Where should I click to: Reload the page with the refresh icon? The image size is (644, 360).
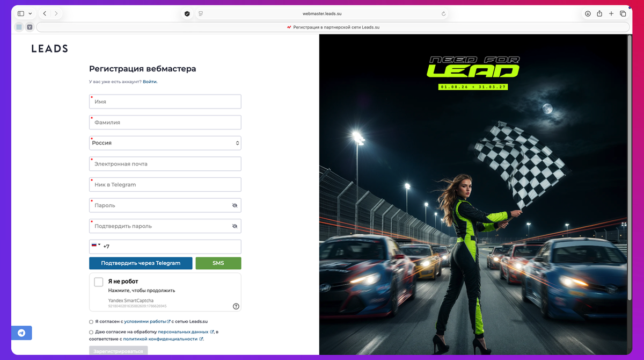pos(444,14)
